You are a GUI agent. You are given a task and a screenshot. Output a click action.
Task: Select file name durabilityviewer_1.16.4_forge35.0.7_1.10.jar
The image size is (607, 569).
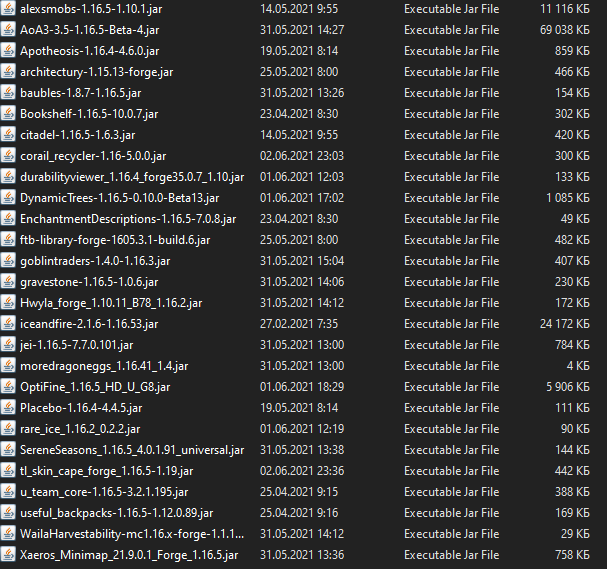pos(132,177)
